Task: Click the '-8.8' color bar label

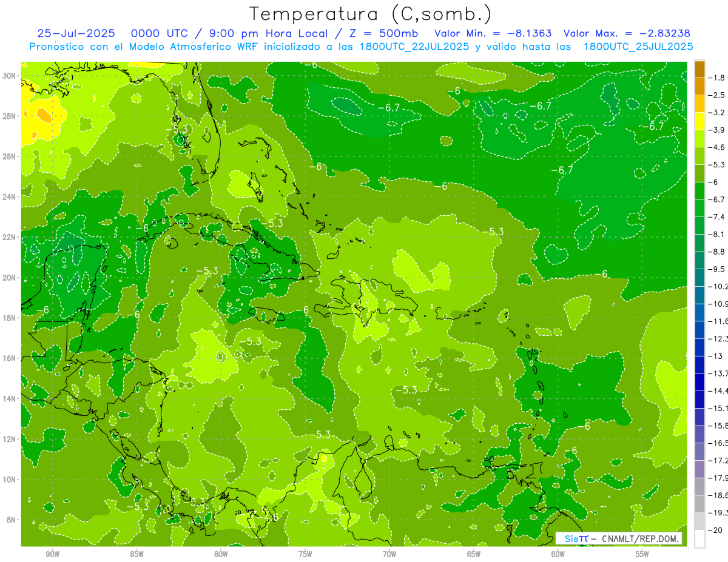Action: (717, 252)
